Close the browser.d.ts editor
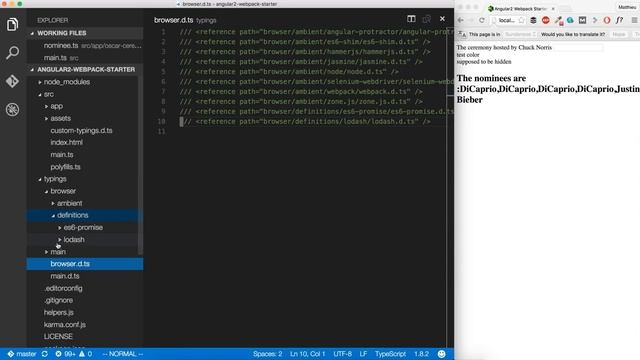This screenshot has height=360, width=640. point(442,19)
